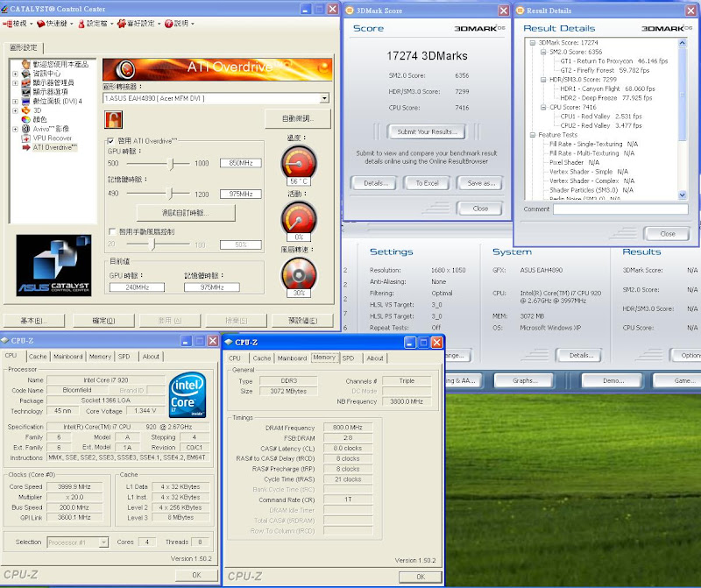Select the Cache tab in CPU-Z memory window
The image size is (701, 588).
point(261,358)
